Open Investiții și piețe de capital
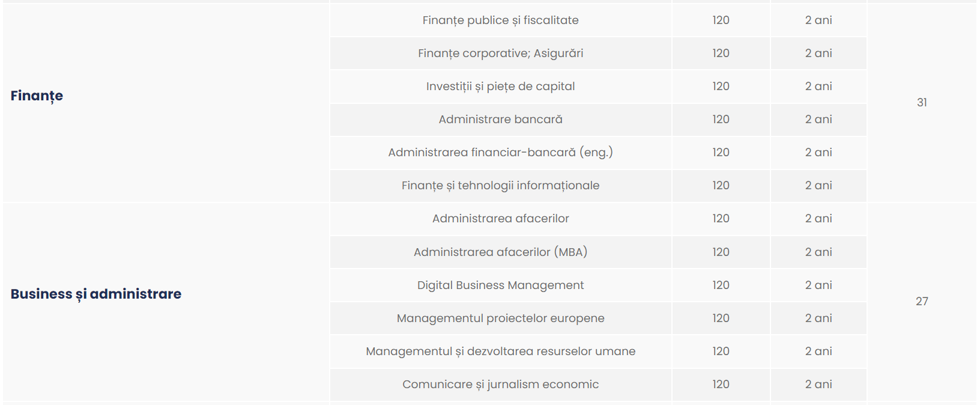This screenshot has height=405, width=980. click(500, 86)
